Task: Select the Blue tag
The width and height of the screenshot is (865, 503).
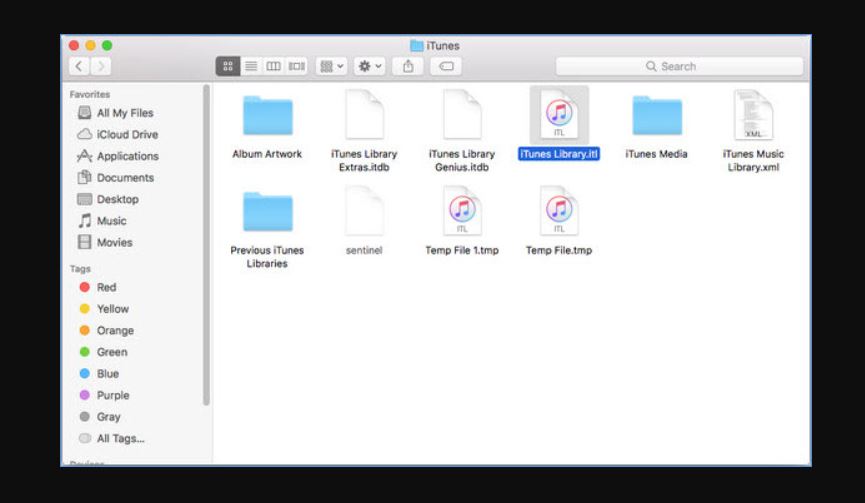Action: (x=99, y=373)
